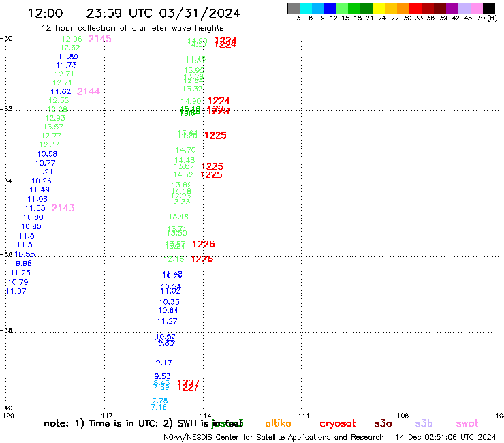Click red cryosat time 1224 beside 14.90

point(219,101)
